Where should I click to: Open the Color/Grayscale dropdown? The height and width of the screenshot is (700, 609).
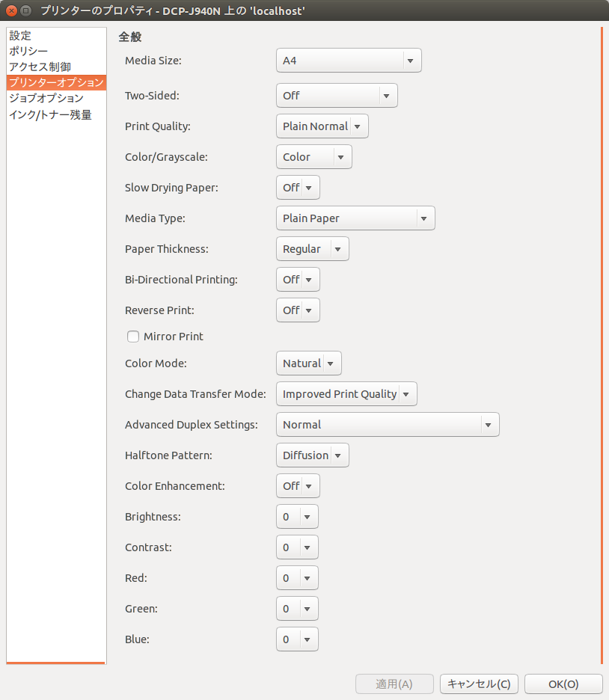[x=314, y=157]
